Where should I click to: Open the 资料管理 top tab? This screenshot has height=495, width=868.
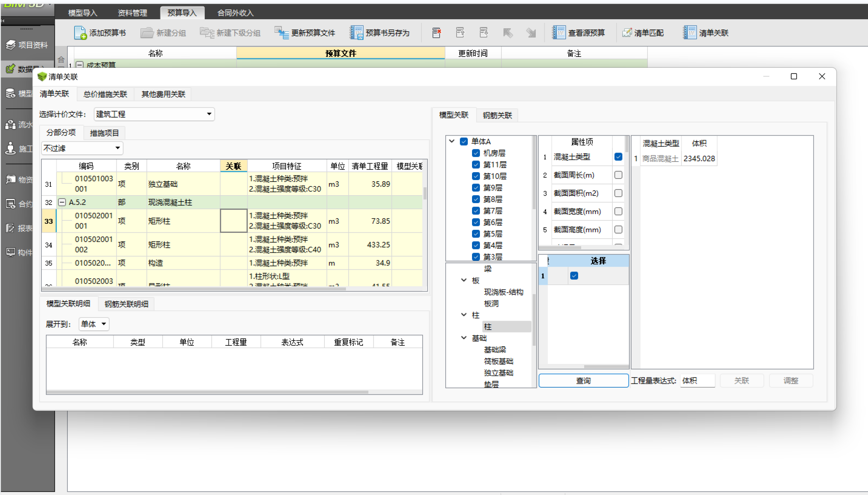(132, 13)
